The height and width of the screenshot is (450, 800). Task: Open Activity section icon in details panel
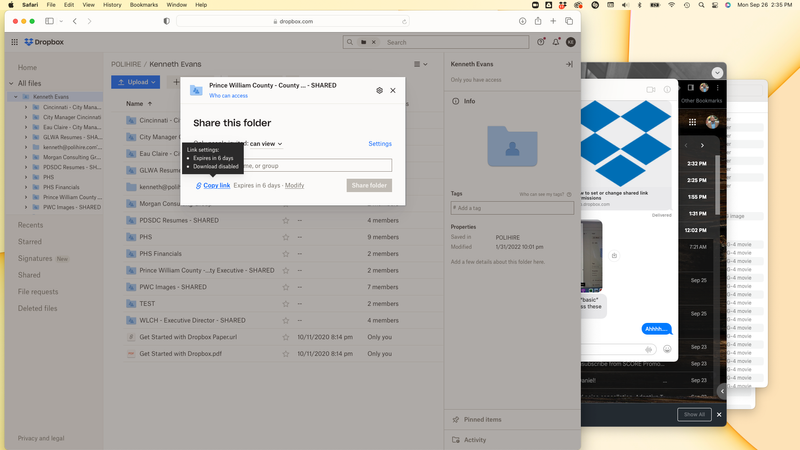point(456,440)
